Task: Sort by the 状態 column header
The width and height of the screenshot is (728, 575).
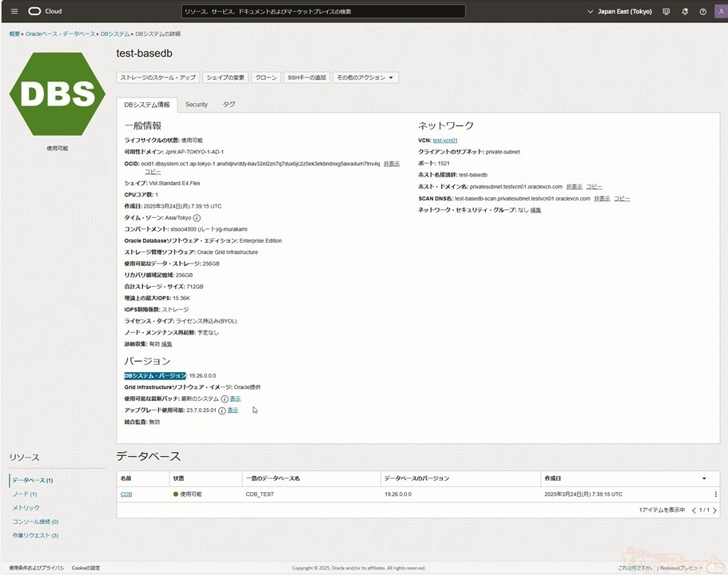Action: click(179, 478)
